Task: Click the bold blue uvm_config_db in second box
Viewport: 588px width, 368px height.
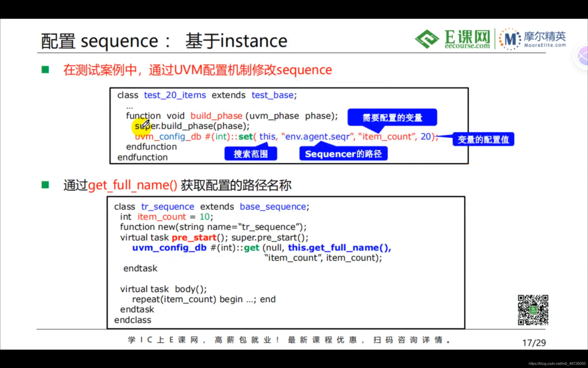Action: click(169, 248)
